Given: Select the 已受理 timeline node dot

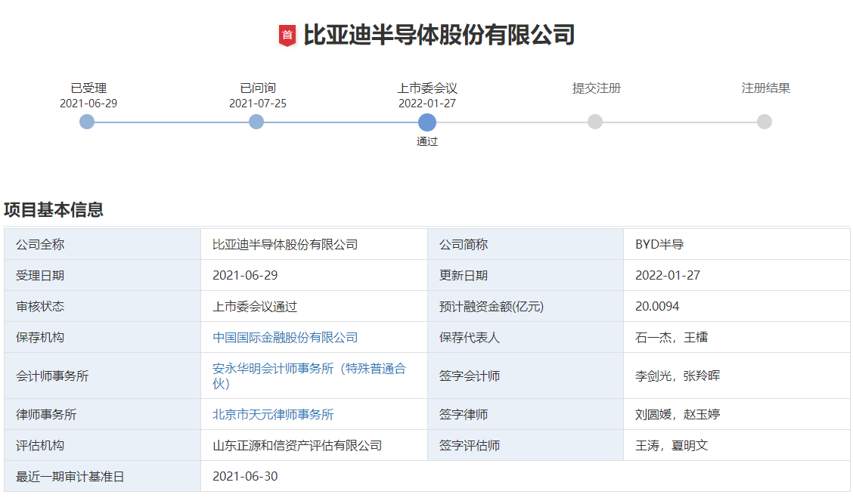Looking at the screenshot, I should [86, 121].
